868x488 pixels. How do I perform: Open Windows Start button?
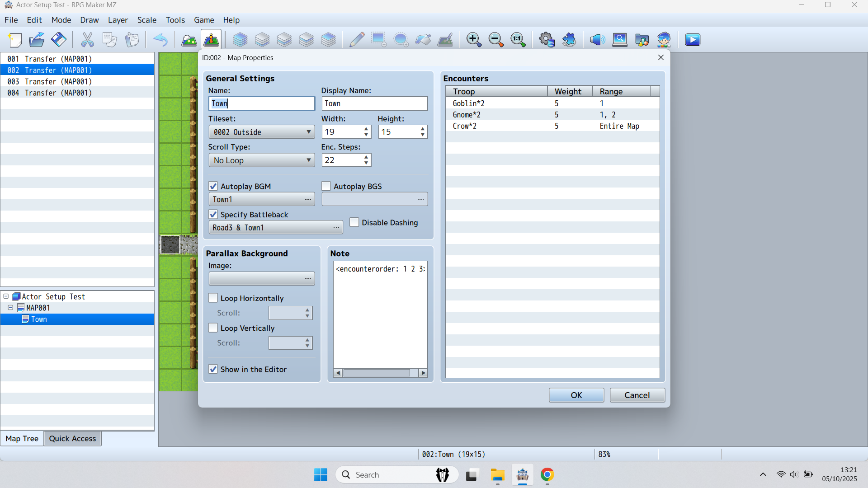click(x=321, y=475)
